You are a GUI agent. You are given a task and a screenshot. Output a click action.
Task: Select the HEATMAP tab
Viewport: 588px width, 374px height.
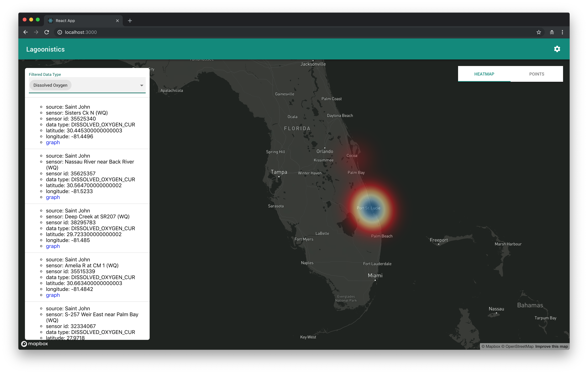[484, 74]
